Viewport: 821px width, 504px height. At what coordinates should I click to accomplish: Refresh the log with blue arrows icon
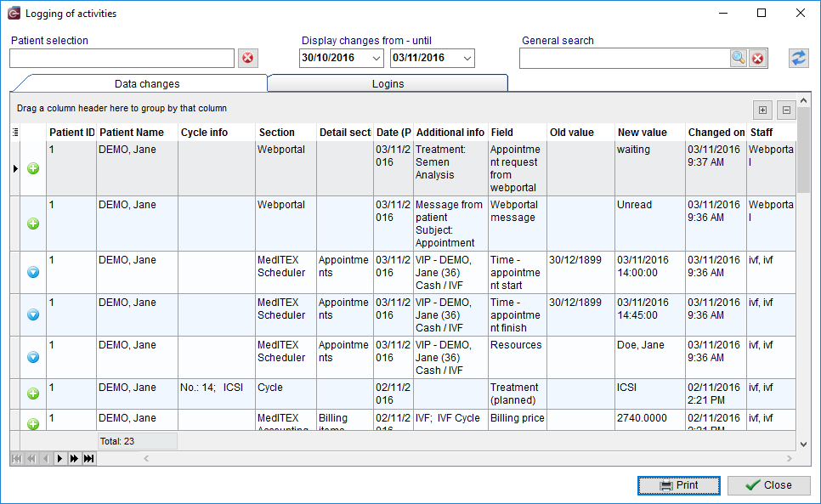pos(799,58)
